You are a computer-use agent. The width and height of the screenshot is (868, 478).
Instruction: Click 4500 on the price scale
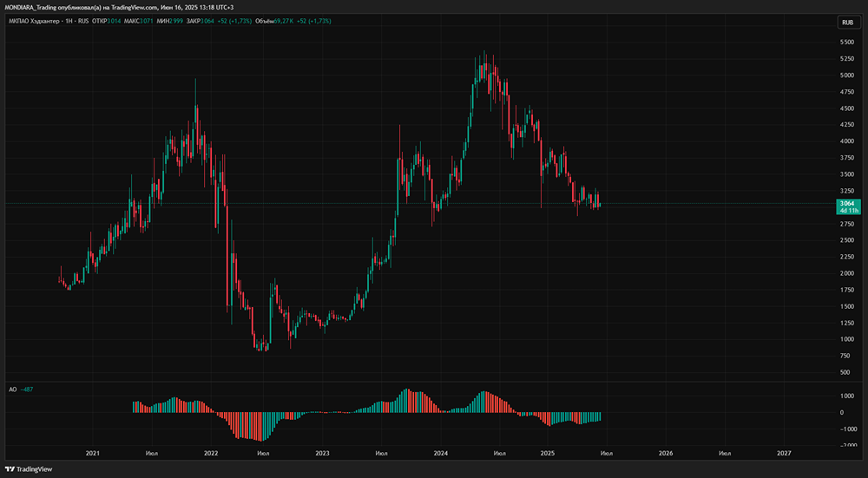tap(847, 108)
